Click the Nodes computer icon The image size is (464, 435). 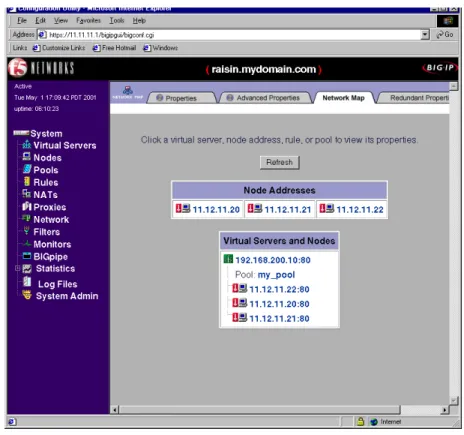27,157
